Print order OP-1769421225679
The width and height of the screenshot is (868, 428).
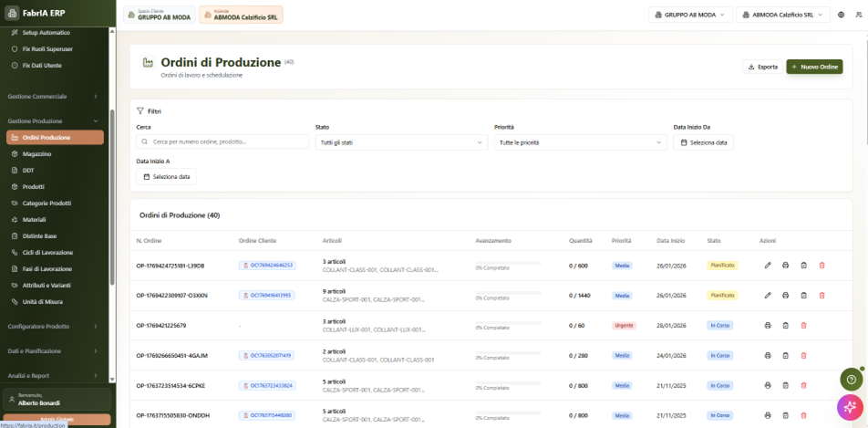pyautogui.click(x=768, y=326)
